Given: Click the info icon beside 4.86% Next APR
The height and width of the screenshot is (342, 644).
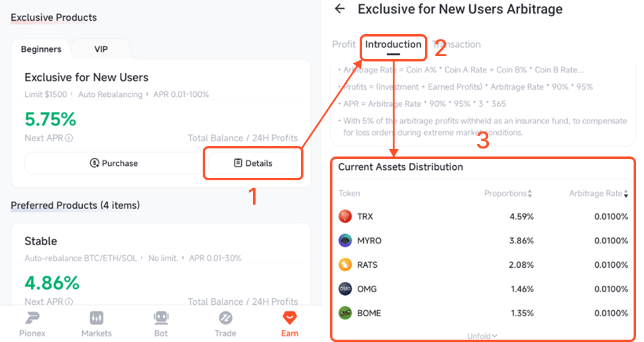Looking at the screenshot, I should pos(69,302).
